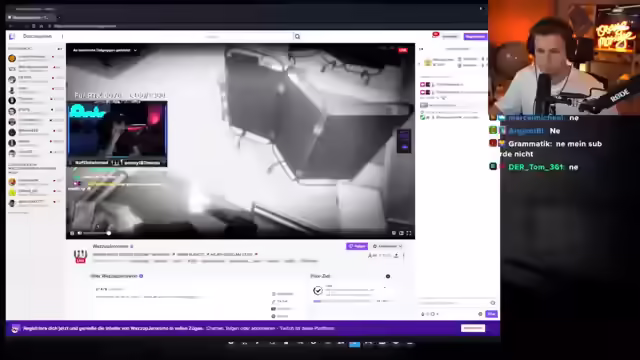
Task: Click the red LIVE badge on video
Action: point(403,50)
